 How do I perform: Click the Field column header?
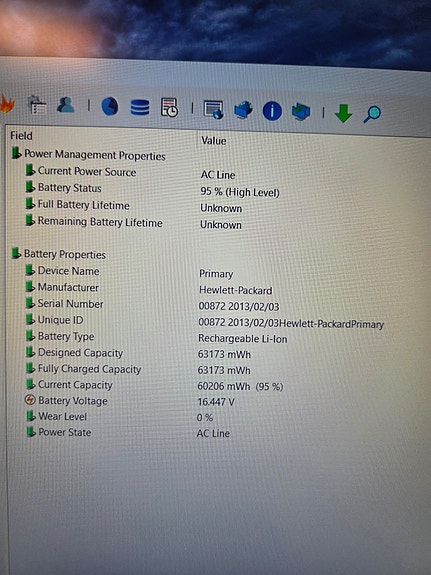click(22, 136)
